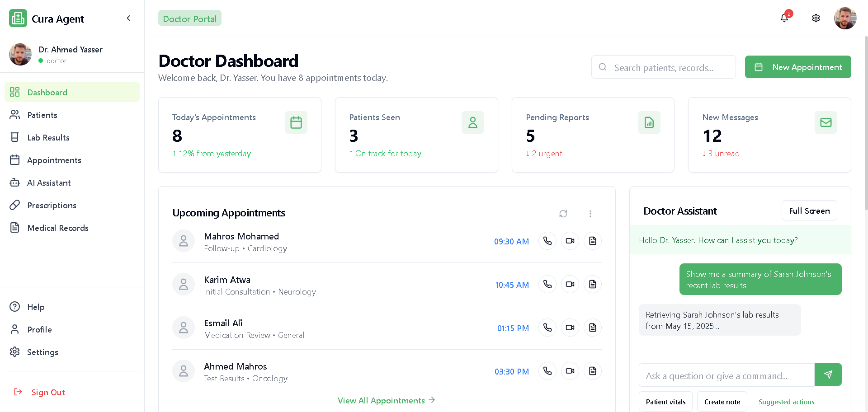Collapse the sidebar using the chevron

pos(128,18)
